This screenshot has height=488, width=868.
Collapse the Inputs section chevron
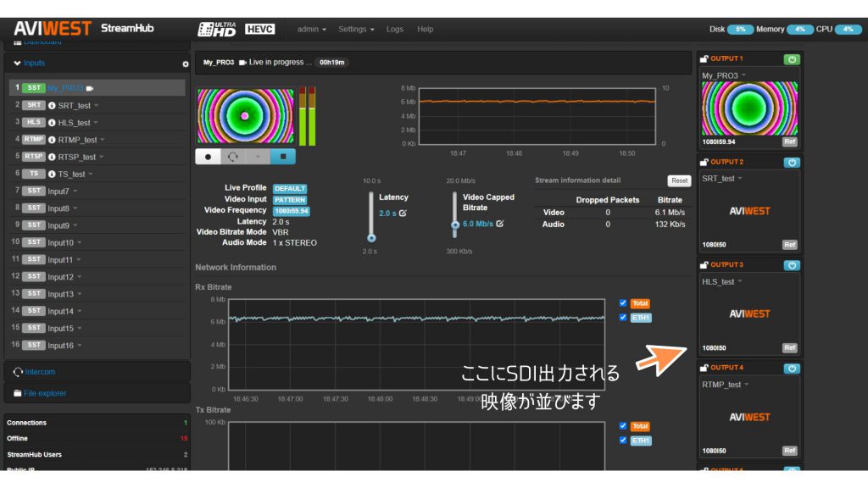point(17,64)
